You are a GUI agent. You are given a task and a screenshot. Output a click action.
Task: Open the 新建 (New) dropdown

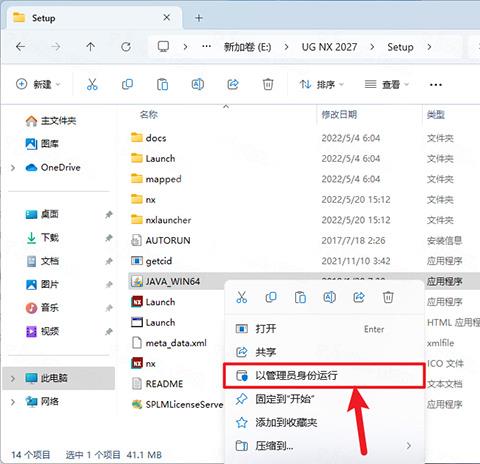(x=38, y=84)
